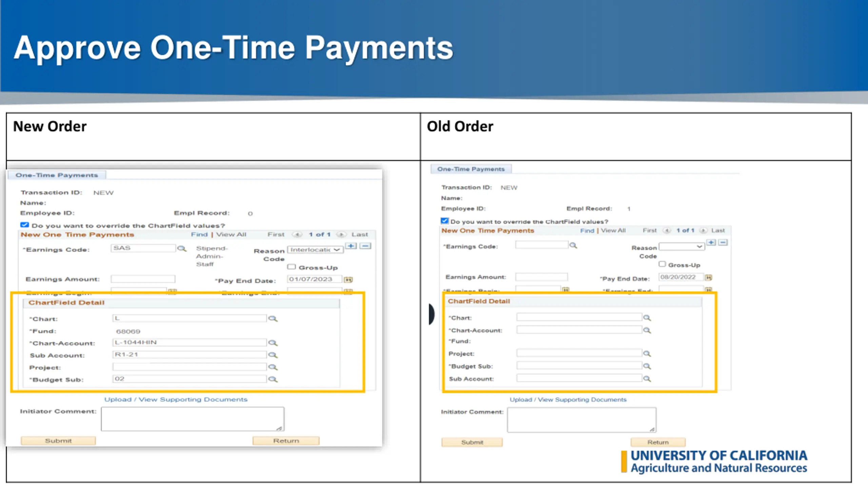
Task: Click empty Earnings Code field in Old Order
Action: pyautogui.click(x=542, y=245)
